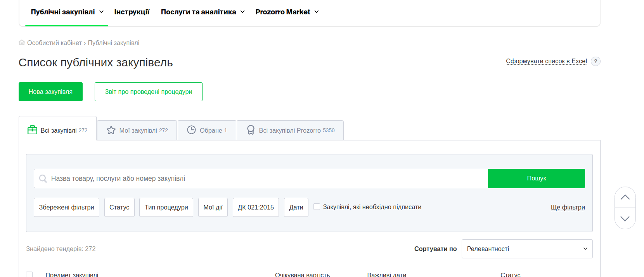Open the Інструкції menu item
The image size is (644, 277).
(x=132, y=12)
